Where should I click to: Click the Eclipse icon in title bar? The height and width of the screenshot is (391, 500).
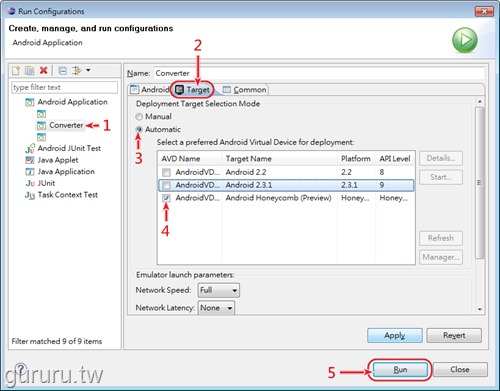12,11
